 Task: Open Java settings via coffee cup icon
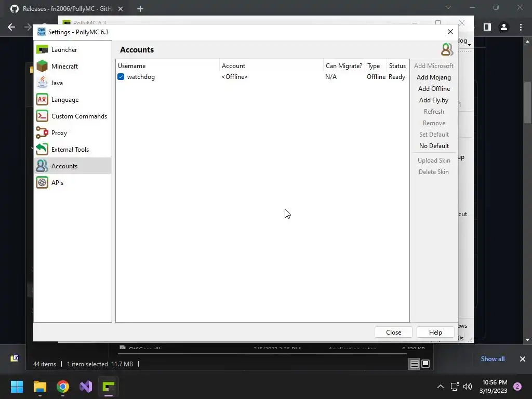(x=42, y=83)
